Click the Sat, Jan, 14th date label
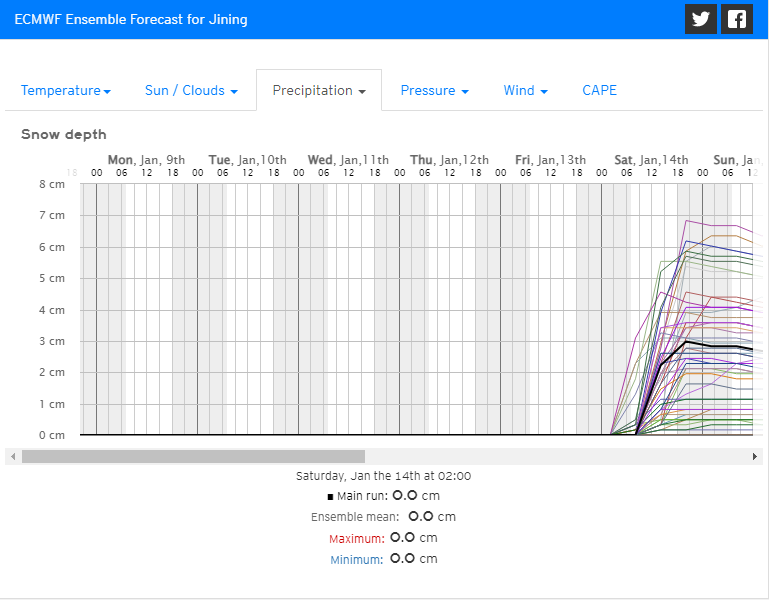Viewport: 769px width, 600px height. pyautogui.click(x=651, y=160)
